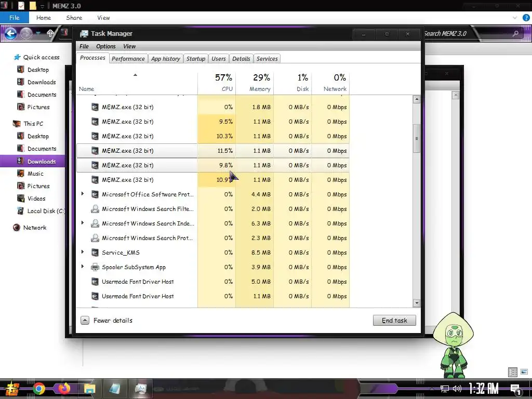Click the Service_KMS process icon
The width and height of the screenshot is (532, 399).
tap(95, 252)
